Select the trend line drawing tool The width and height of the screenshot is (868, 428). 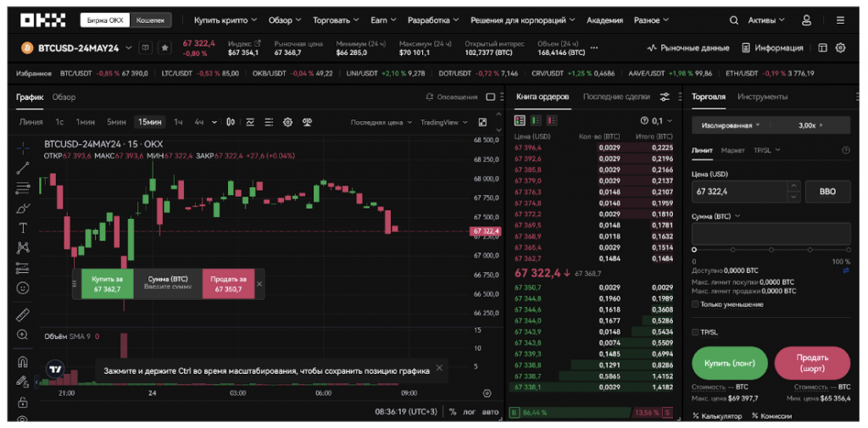tap(23, 168)
